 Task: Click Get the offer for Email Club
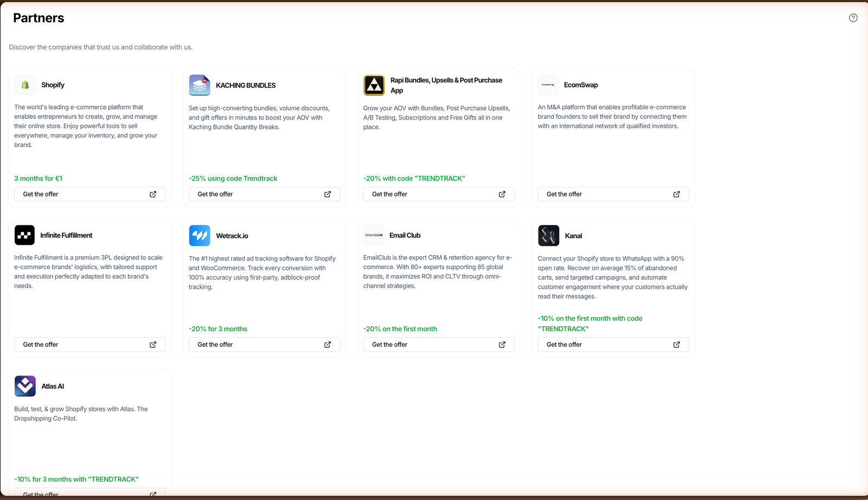point(439,345)
